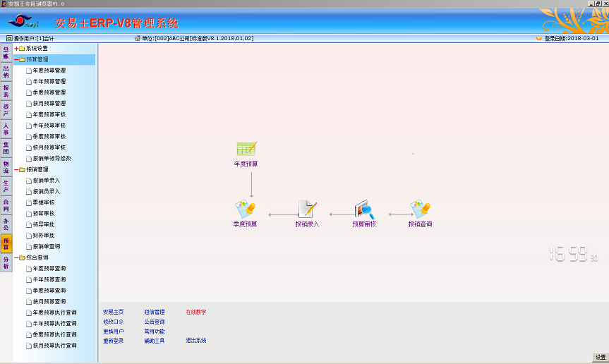Viewport: 609px width, 364px height.
Task: Click the browser title bar app icon
Action: tap(4, 4)
